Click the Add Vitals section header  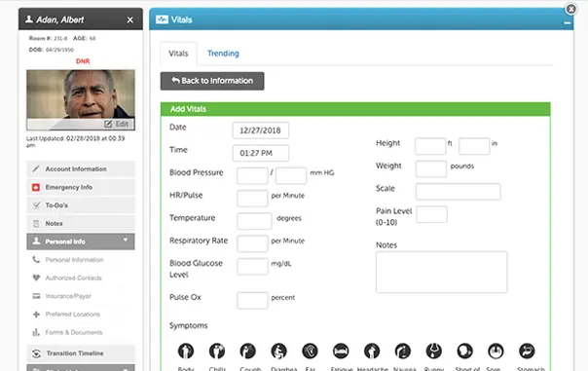(x=355, y=109)
